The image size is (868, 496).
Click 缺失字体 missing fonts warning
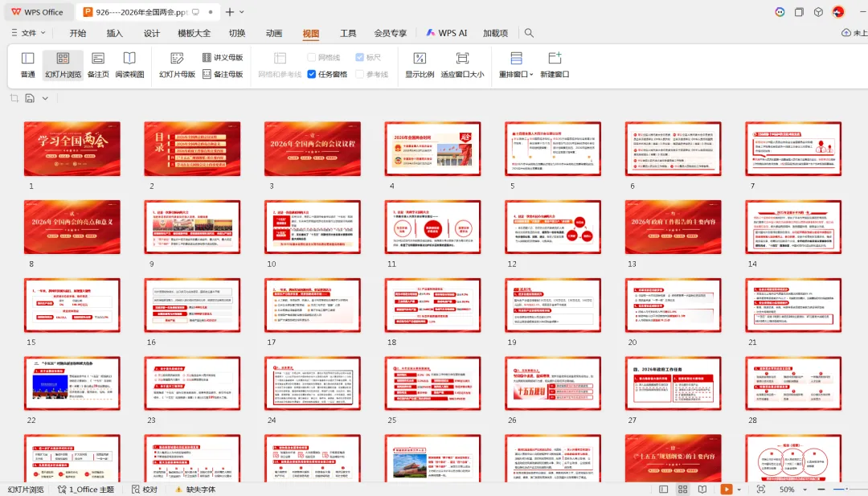[x=195, y=490]
